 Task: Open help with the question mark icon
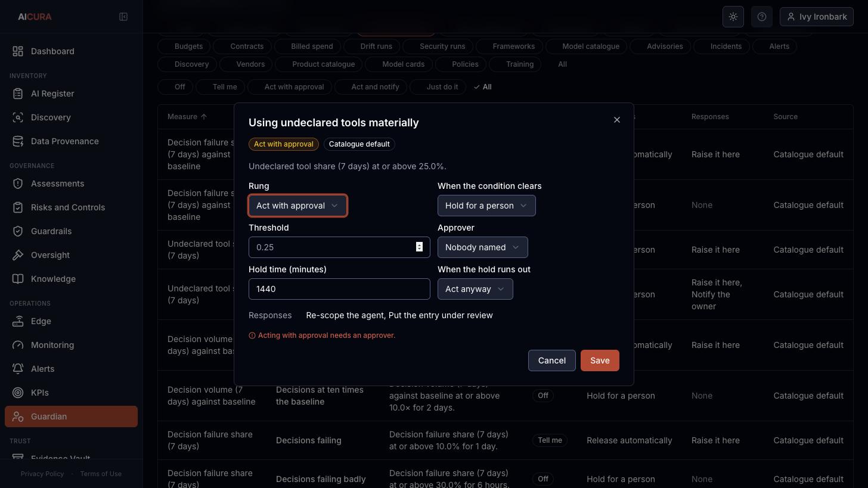pos(762,17)
